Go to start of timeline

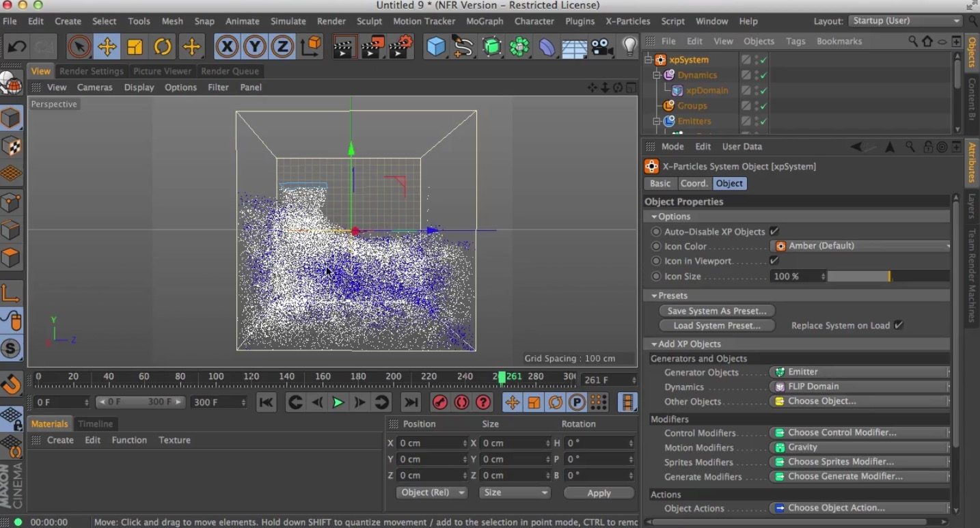[x=266, y=402]
